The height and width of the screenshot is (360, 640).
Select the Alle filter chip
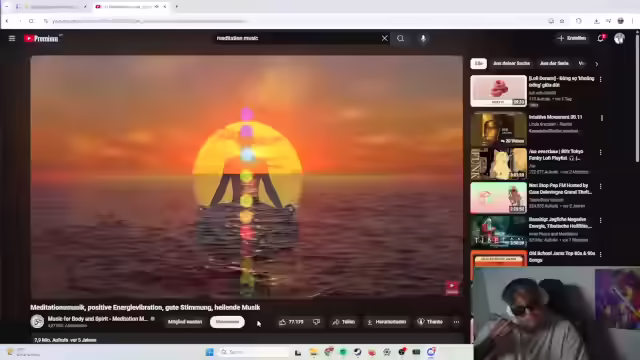point(478,64)
